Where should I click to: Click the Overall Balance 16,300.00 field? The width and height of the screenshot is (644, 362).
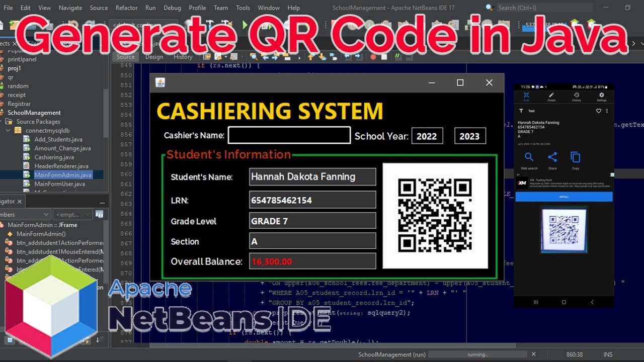(x=312, y=261)
